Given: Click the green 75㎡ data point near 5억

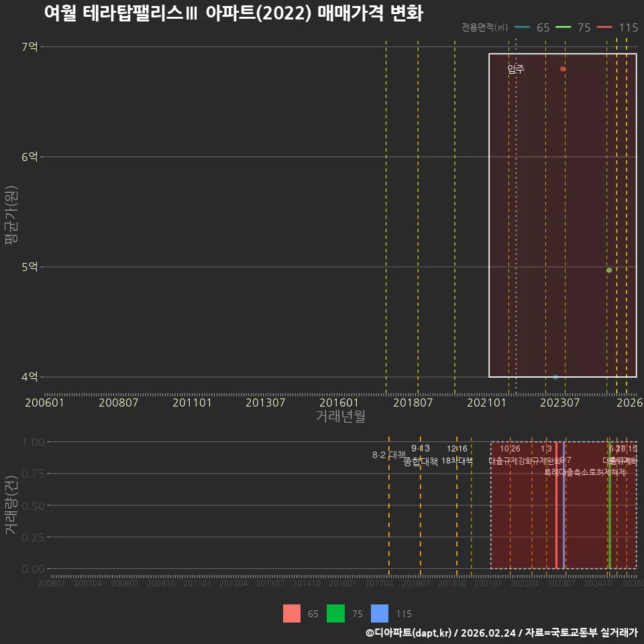Looking at the screenshot, I should (609, 270).
